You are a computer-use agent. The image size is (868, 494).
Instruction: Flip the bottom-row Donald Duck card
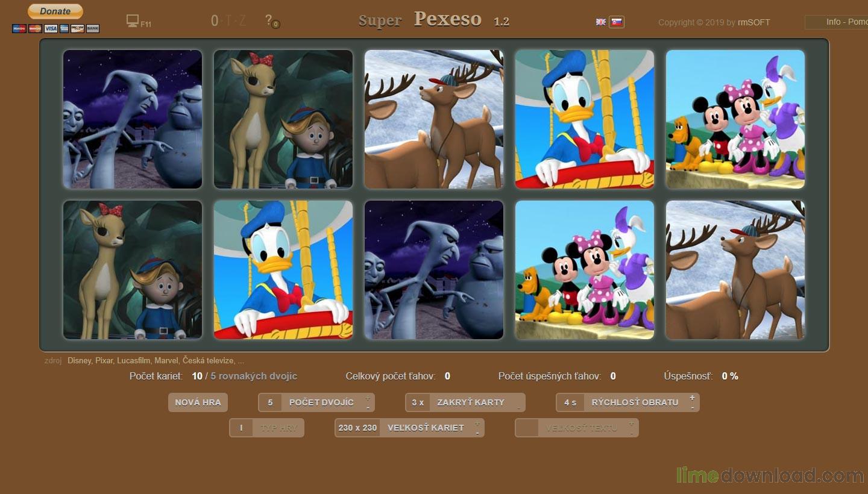283,270
